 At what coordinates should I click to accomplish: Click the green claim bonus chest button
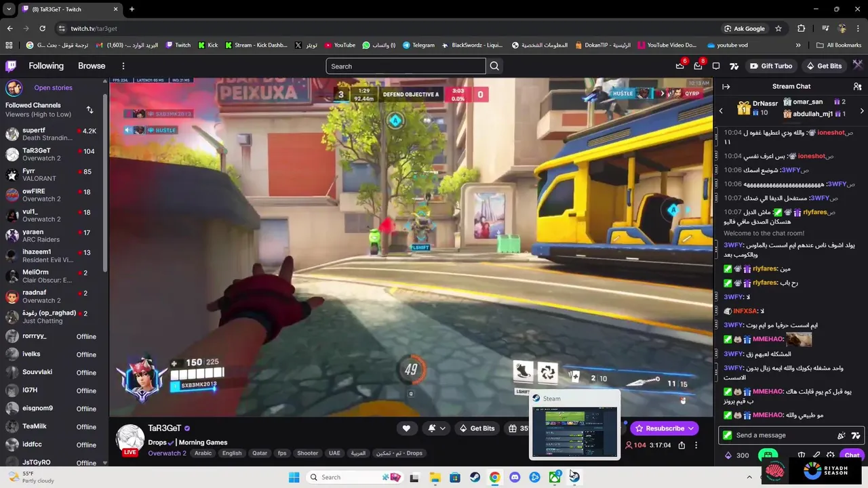768,455
